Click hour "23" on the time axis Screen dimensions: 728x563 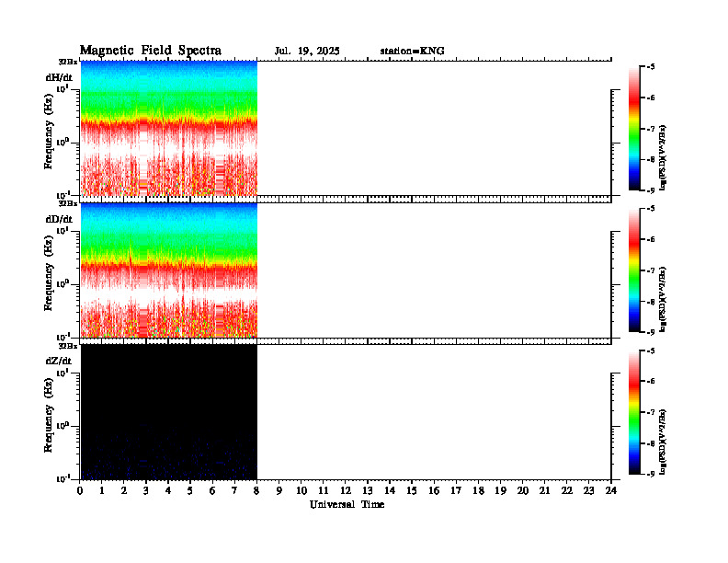588,491
